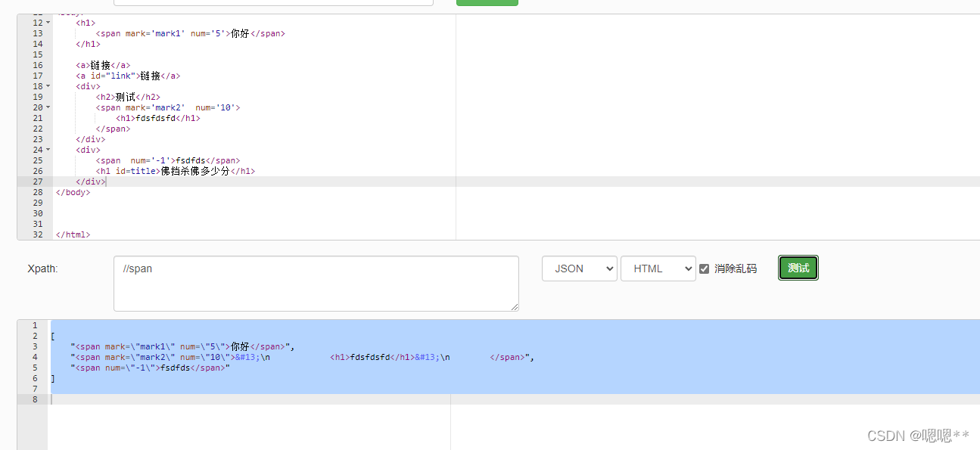Click code line with mark='mark1' span
The height and width of the screenshot is (450, 980).
(191, 33)
